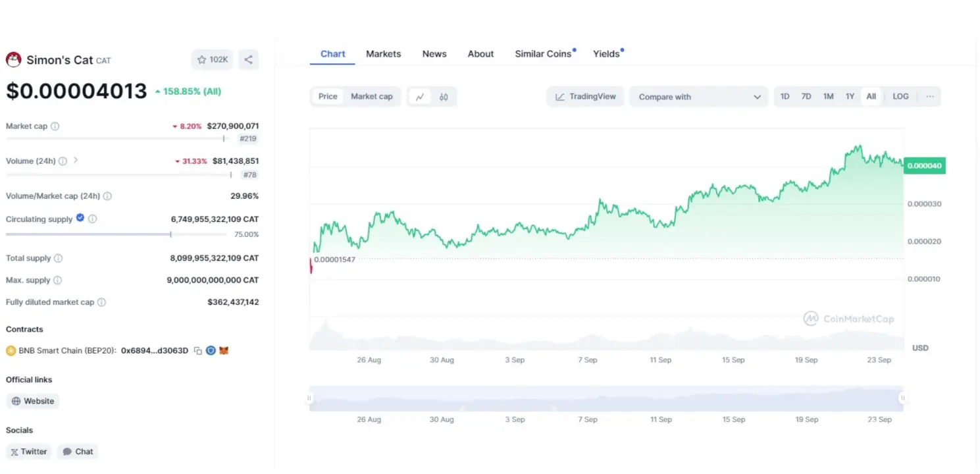980x474 pixels.
Task: Click the 29.96% volume/market cap value
Action: click(245, 196)
